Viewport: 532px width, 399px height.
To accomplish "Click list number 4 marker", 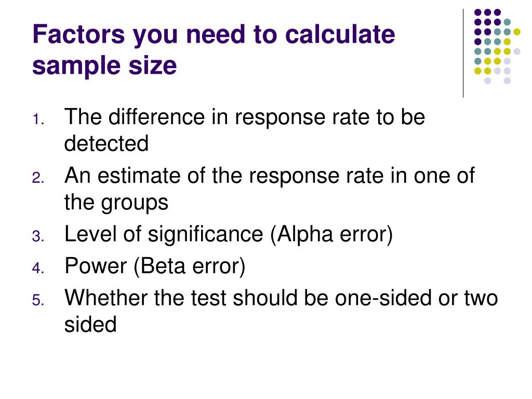I will click(38, 268).
